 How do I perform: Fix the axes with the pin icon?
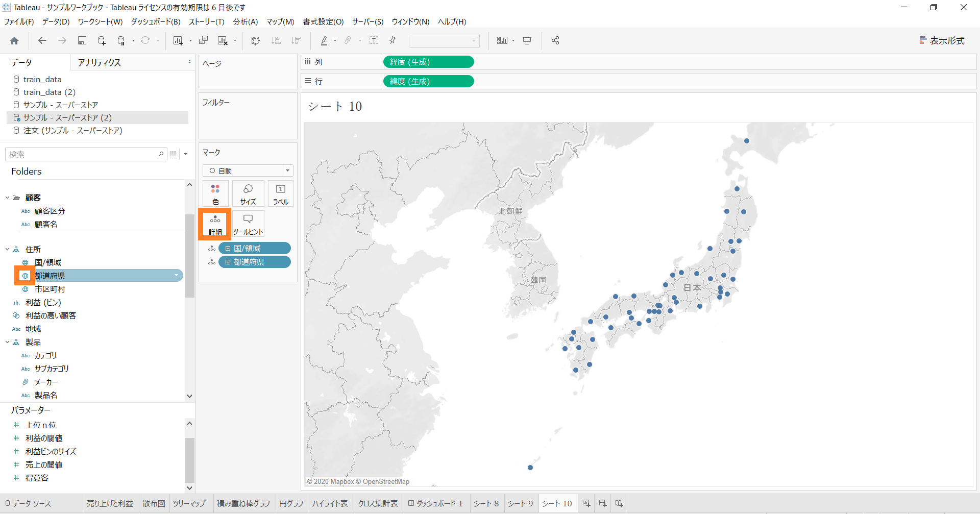tap(393, 41)
